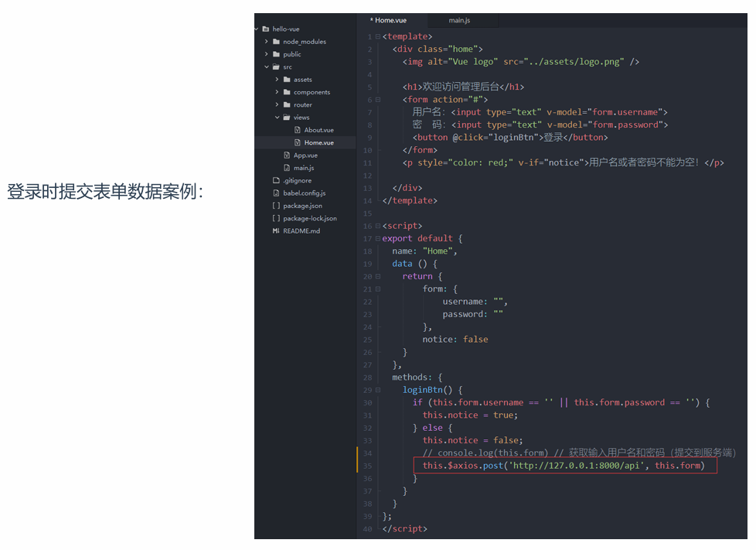Collapse the views folder chevron
Image resolution: width=756 pixels, height=550 pixels.
point(278,118)
